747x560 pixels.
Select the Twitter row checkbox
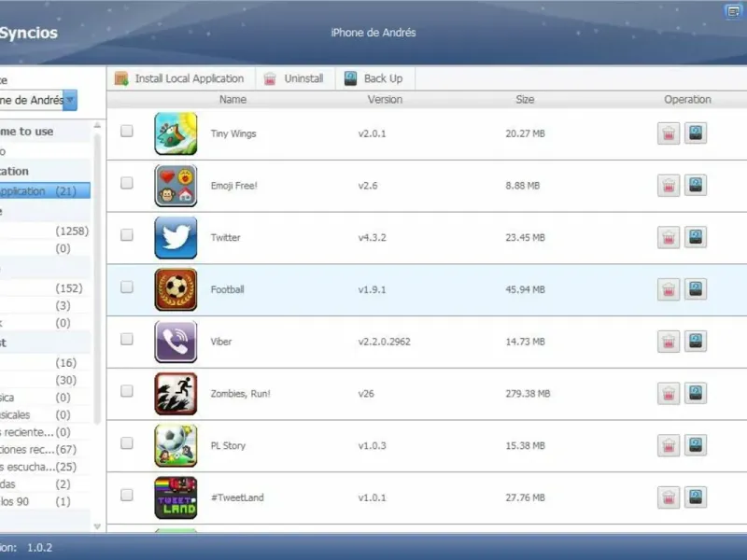127,235
